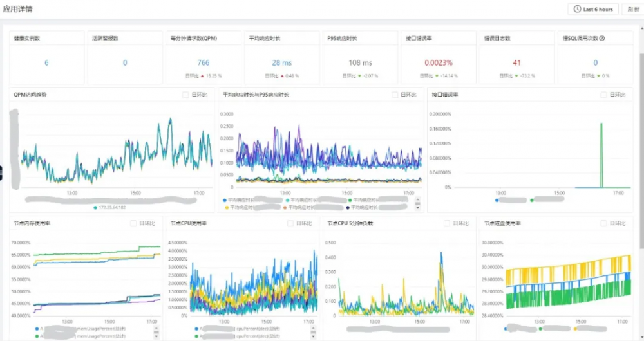Viewport: 644px width, 341px height.
Task: Toggle yellow legend dot under 节点磁盘使用率 chart
Action: [575, 329]
